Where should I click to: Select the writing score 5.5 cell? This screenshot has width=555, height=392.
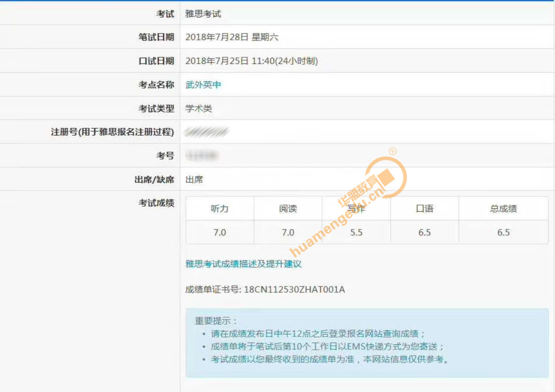click(356, 232)
